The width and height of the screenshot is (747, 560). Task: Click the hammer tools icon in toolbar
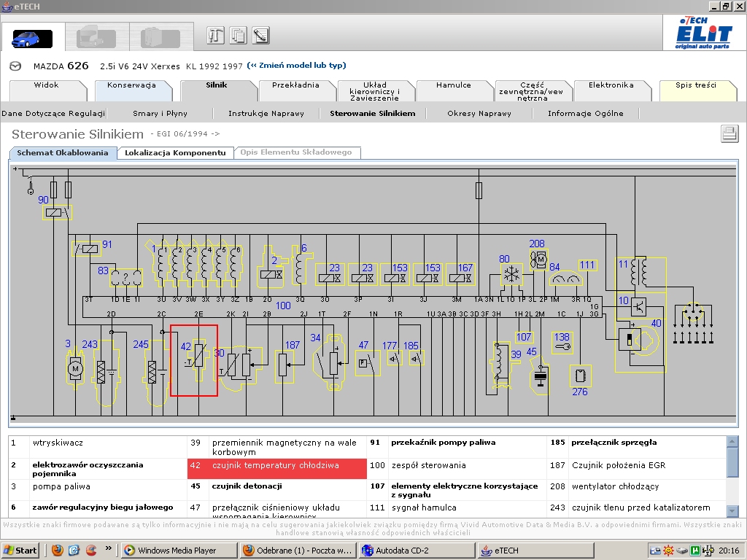point(215,35)
